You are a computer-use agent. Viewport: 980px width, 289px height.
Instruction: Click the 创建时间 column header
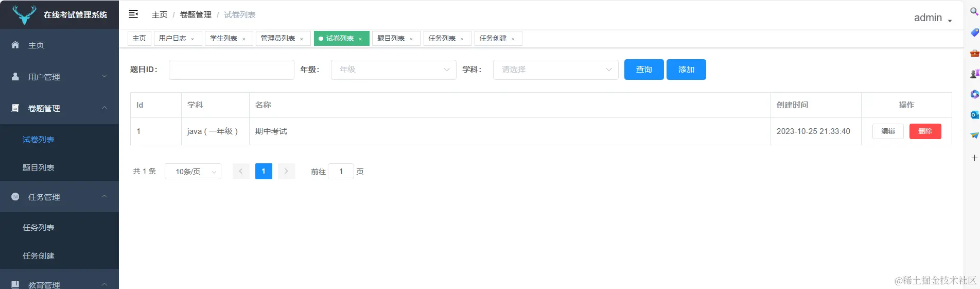(x=816, y=105)
